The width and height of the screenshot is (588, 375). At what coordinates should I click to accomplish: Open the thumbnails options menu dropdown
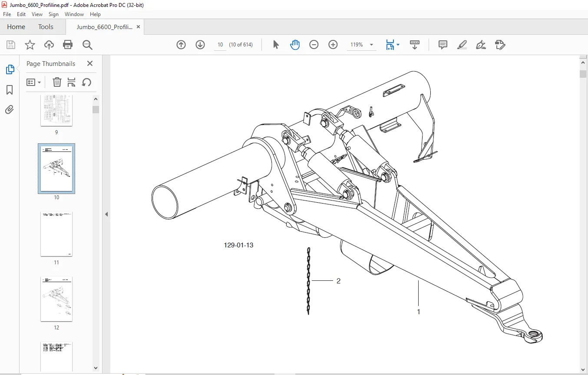(33, 82)
